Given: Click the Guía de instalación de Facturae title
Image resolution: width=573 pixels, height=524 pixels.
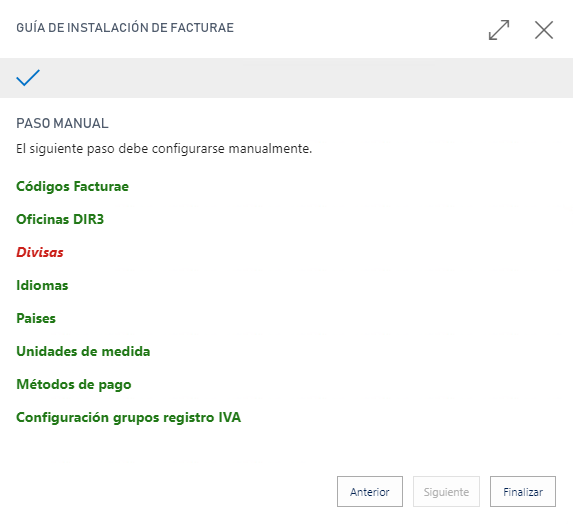Looking at the screenshot, I should pos(125,28).
